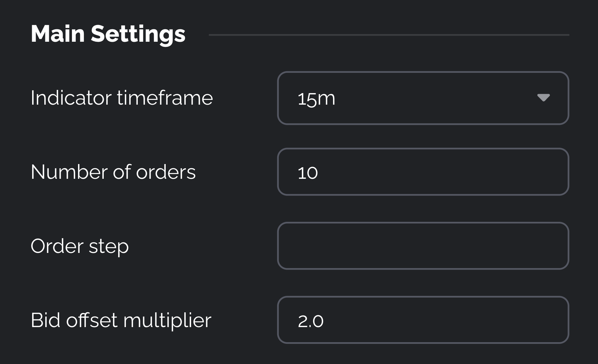Click the divider line beside Main Settings
The width and height of the screenshot is (598, 364).
389,35
